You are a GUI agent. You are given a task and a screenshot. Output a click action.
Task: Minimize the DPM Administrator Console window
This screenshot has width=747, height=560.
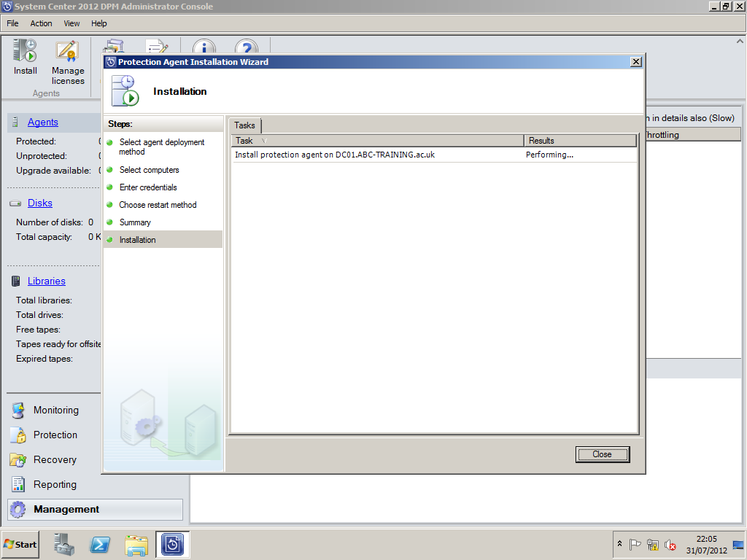(714, 7)
